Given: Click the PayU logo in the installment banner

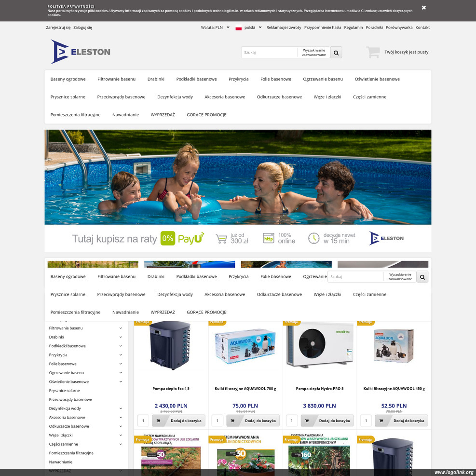Looking at the screenshot, I should point(190,239).
